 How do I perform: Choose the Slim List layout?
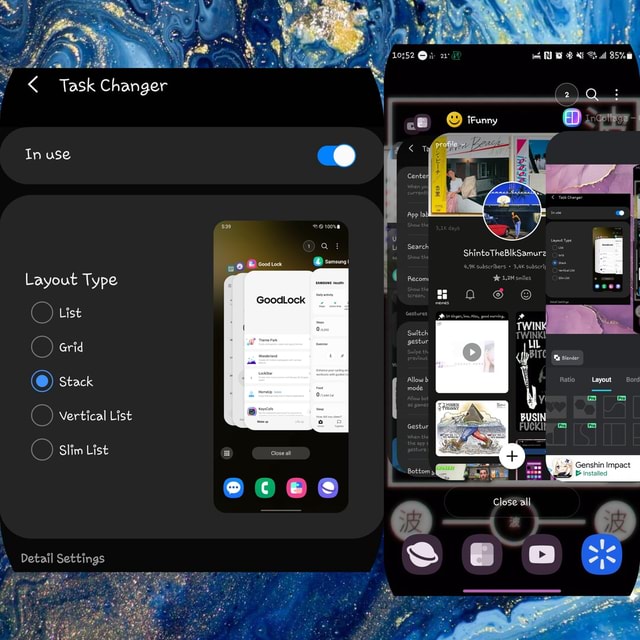(x=42, y=450)
